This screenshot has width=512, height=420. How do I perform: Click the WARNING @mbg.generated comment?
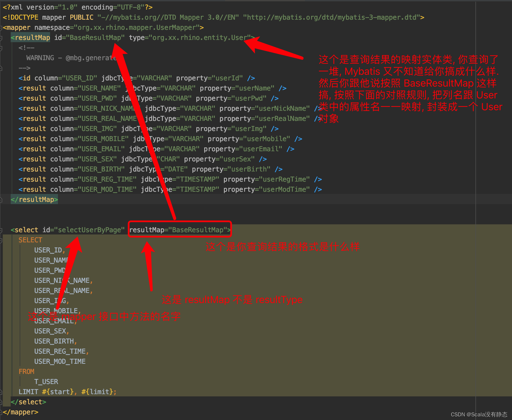71,58
